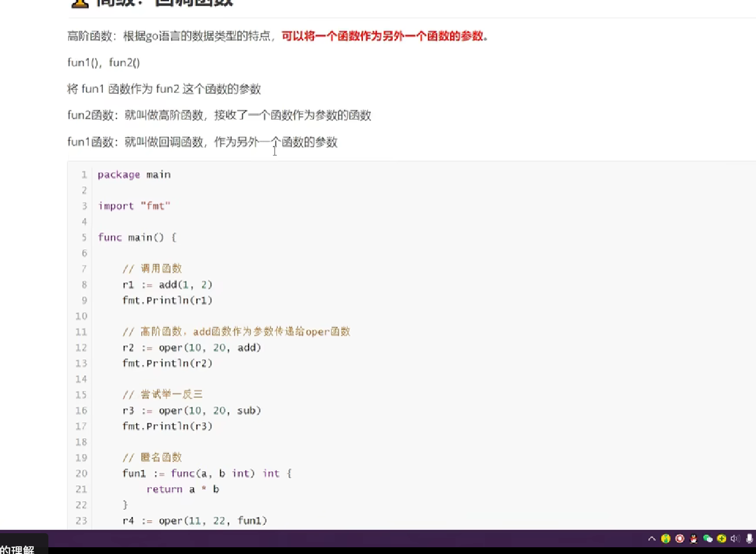756x554 pixels.
Task: Click the line beginning "fun1函数:"
Action: pyautogui.click(x=202, y=142)
